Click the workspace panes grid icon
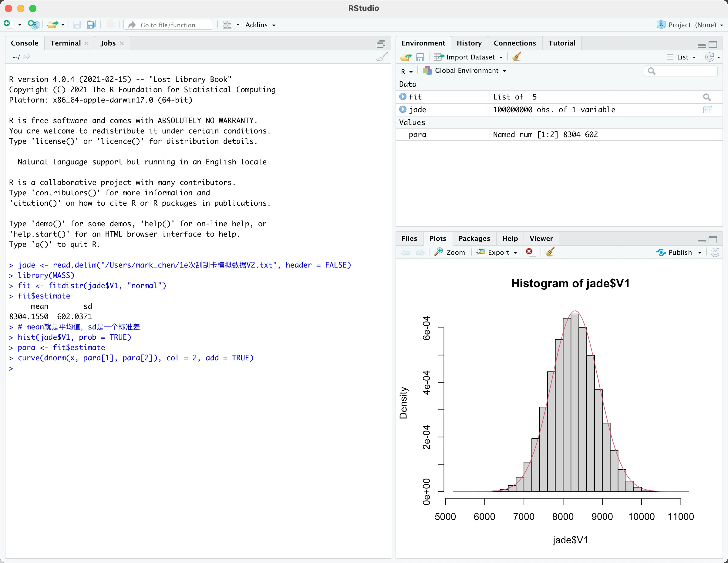 pyautogui.click(x=227, y=25)
